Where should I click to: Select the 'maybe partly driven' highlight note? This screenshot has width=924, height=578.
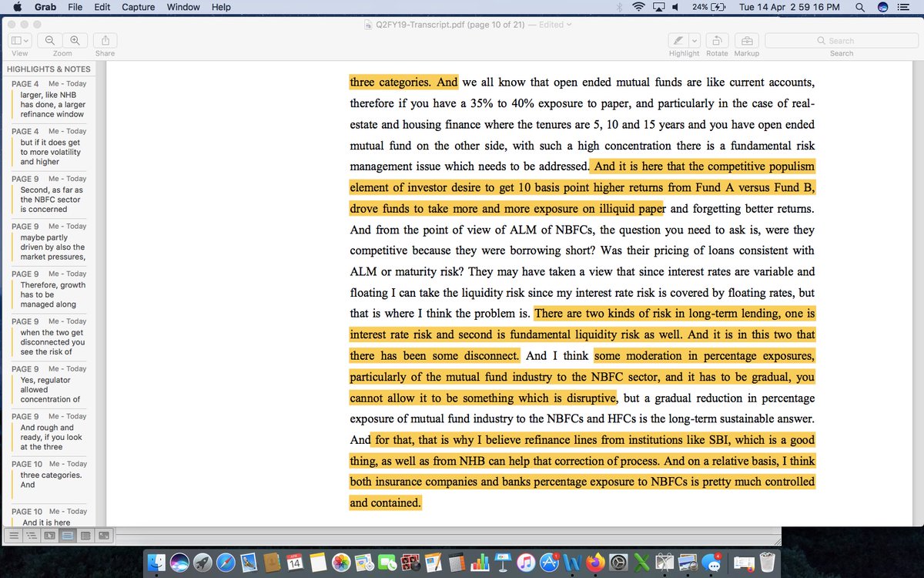[x=49, y=242]
